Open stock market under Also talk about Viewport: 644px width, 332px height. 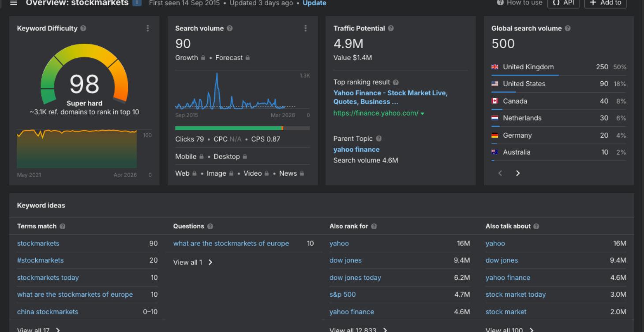coord(506,312)
